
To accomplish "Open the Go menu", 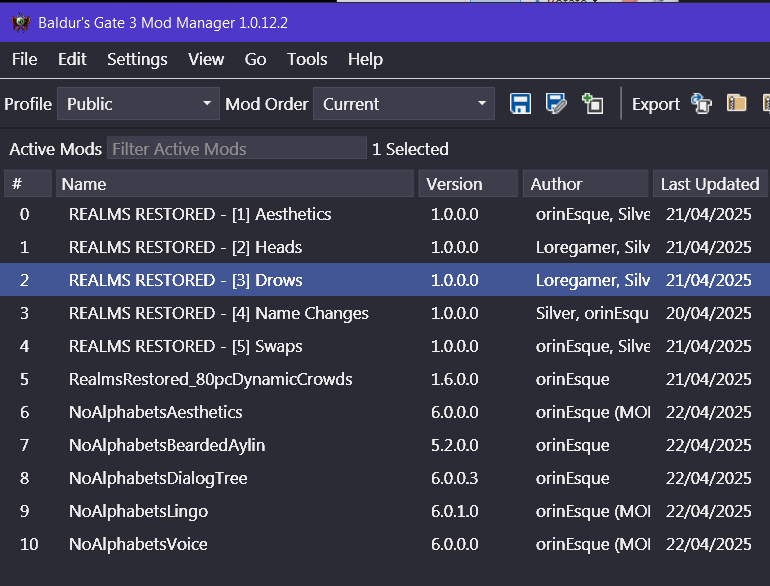I will click(255, 59).
